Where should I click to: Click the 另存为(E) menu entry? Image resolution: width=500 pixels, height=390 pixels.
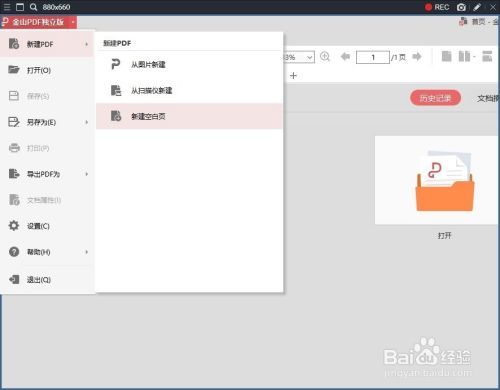pyautogui.click(x=47, y=122)
